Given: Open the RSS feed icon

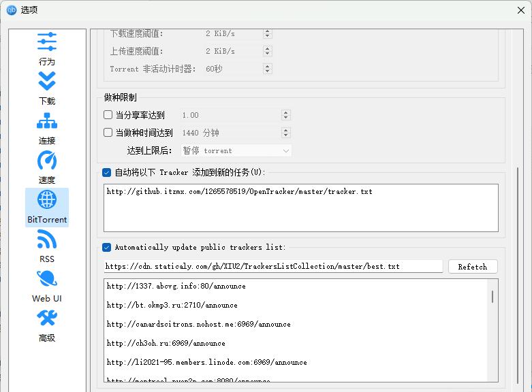Looking at the screenshot, I should point(47,240).
